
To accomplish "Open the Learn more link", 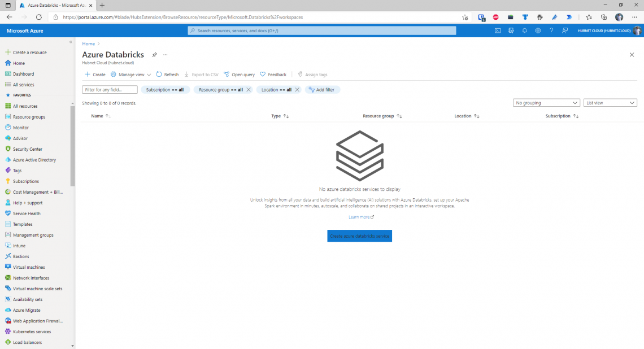I will [x=360, y=216].
